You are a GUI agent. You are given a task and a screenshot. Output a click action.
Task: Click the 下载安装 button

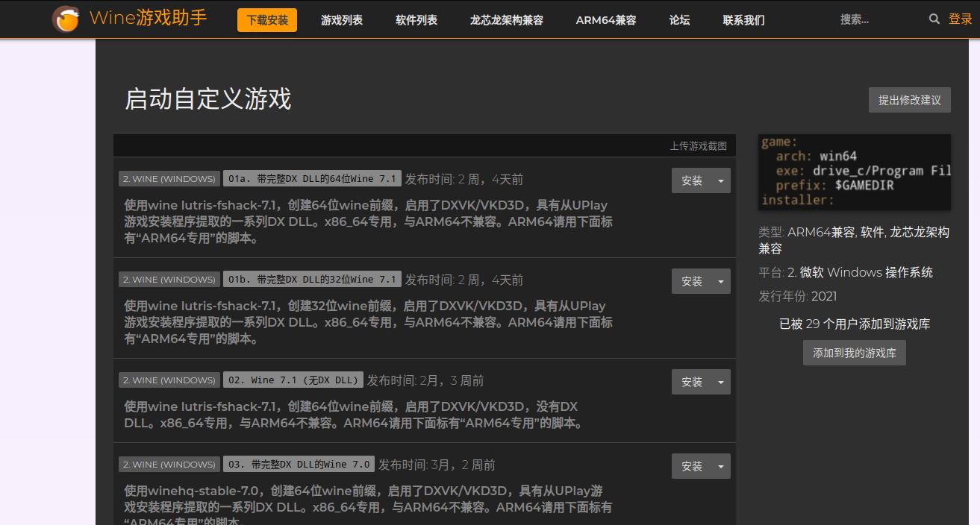click(267, 20)
